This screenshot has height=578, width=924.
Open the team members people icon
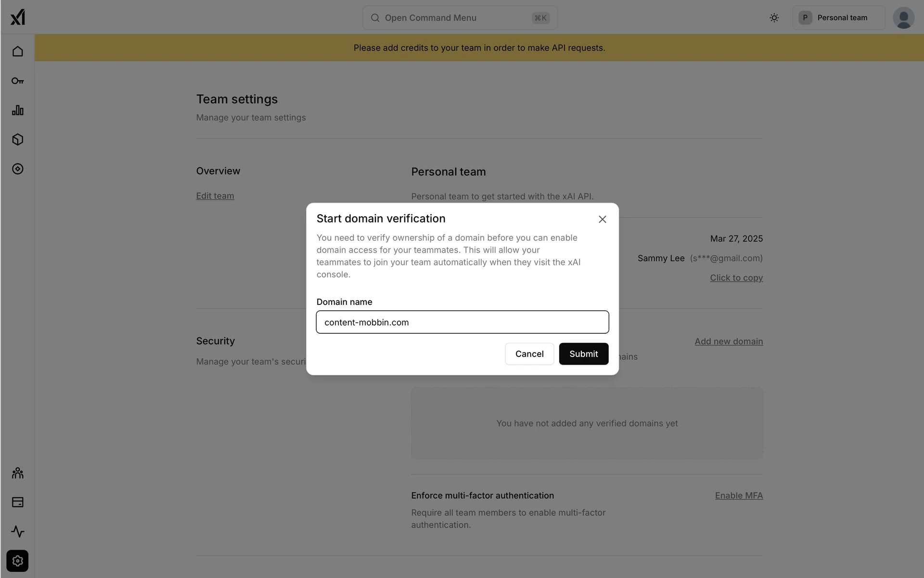[x=18, y=473]
